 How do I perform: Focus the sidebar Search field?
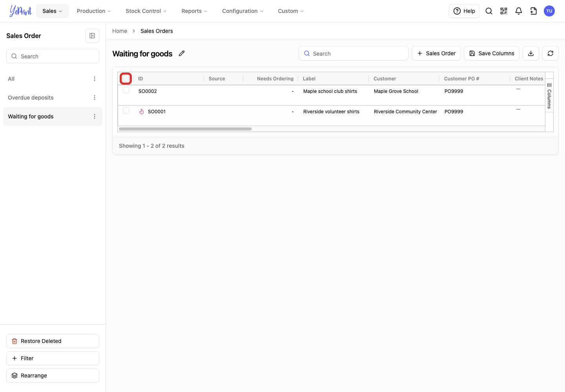[53, 56]
